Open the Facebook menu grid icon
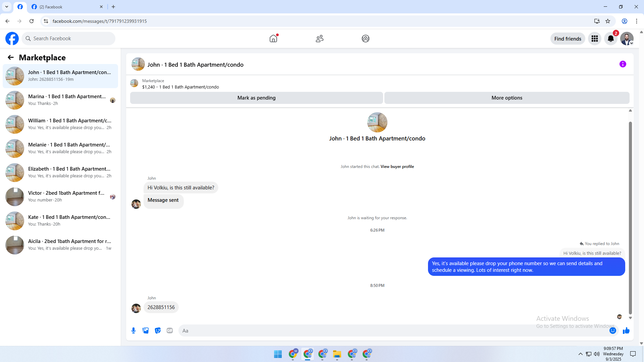This screenshot has height=362, width=644. click(595, 39)
